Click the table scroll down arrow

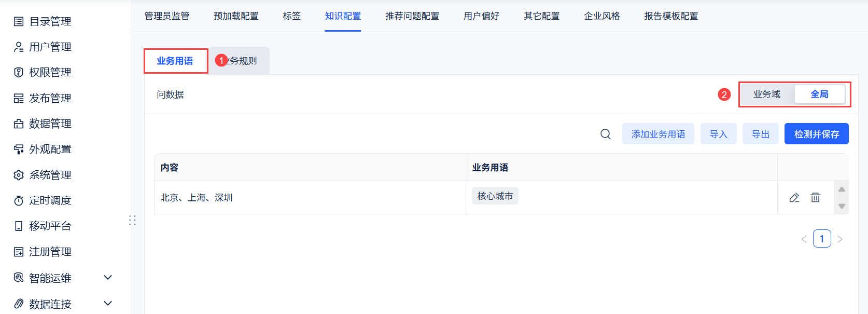pos(842,207)
